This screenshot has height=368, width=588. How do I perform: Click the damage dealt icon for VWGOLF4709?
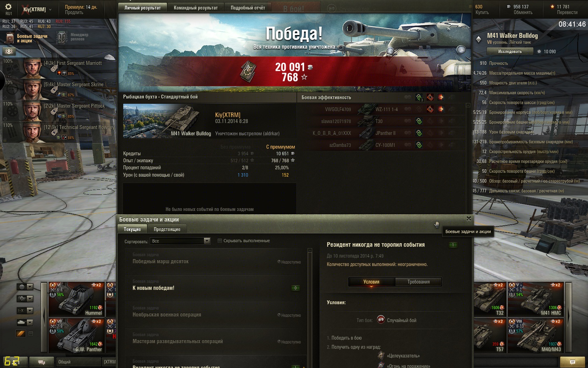[x=430, y=109]
